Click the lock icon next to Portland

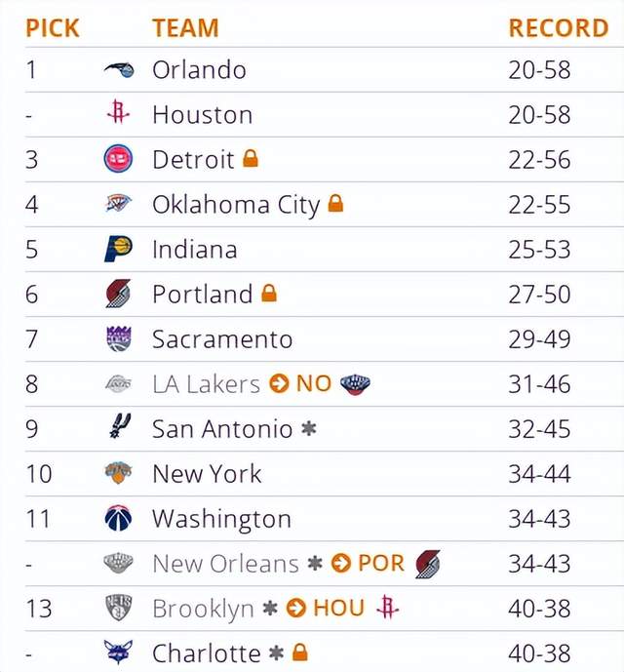point(269,294)
